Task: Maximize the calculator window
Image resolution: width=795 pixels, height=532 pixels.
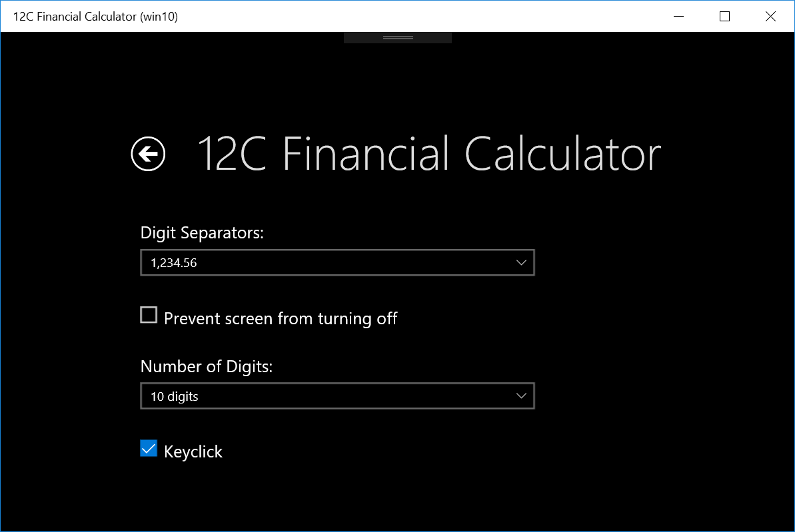Action: (724, 16)
